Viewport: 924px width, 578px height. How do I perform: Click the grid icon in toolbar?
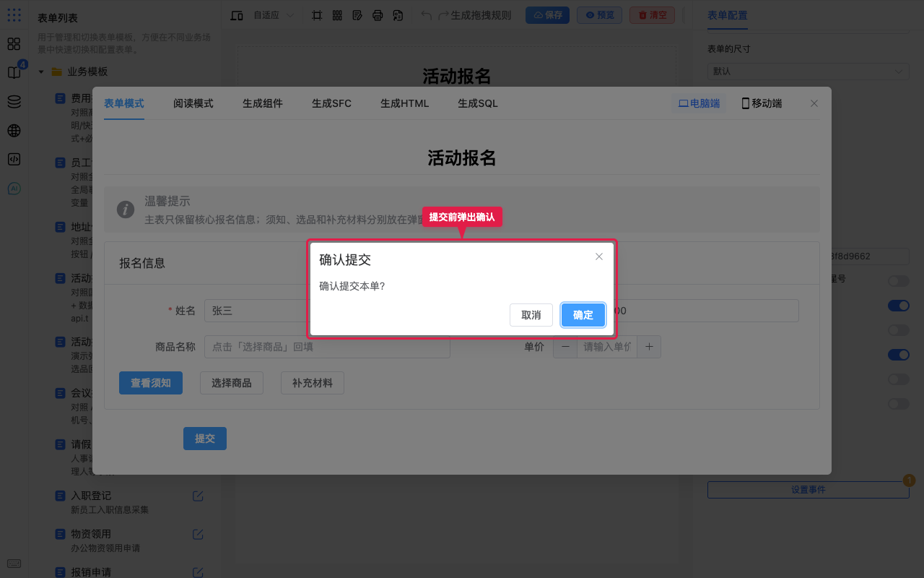[x=337, y=15]
